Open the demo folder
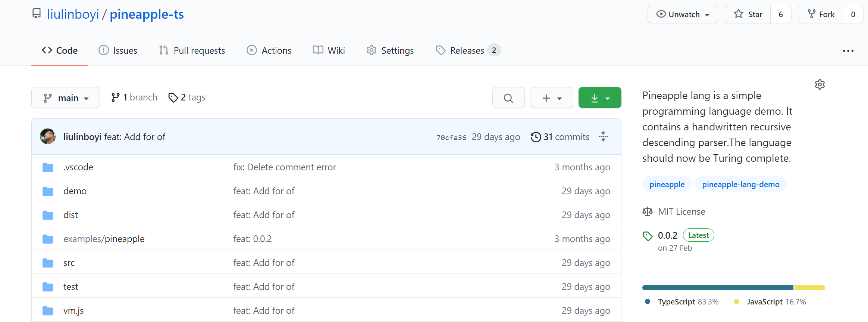Screen dimensions: 868x322 click(x=75, y=191)
